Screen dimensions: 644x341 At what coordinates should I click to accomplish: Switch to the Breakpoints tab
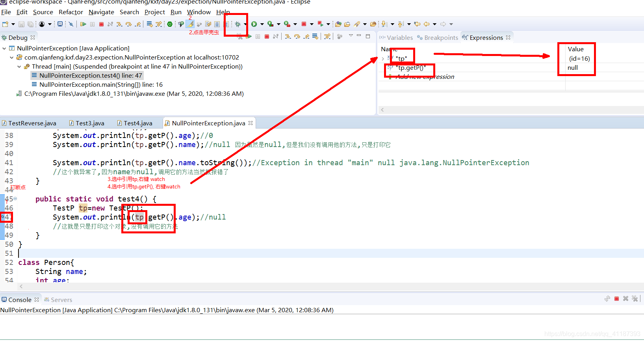point(438,37)
